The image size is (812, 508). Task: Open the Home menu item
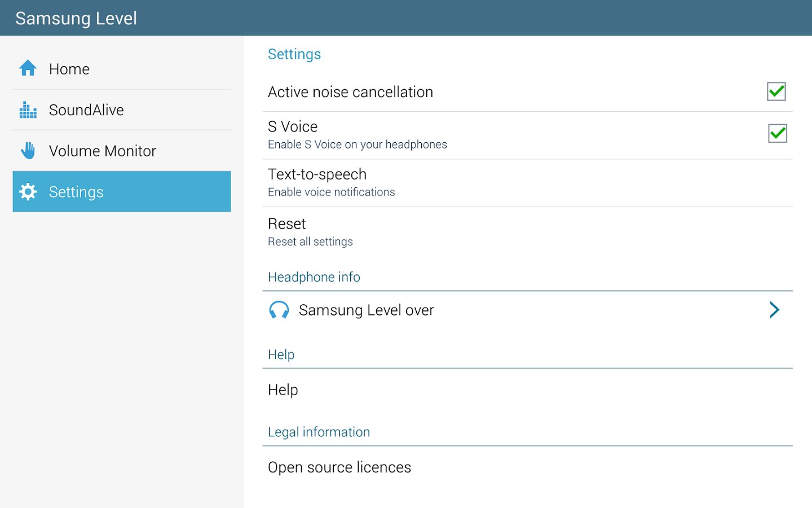click(x=122, y=69)
